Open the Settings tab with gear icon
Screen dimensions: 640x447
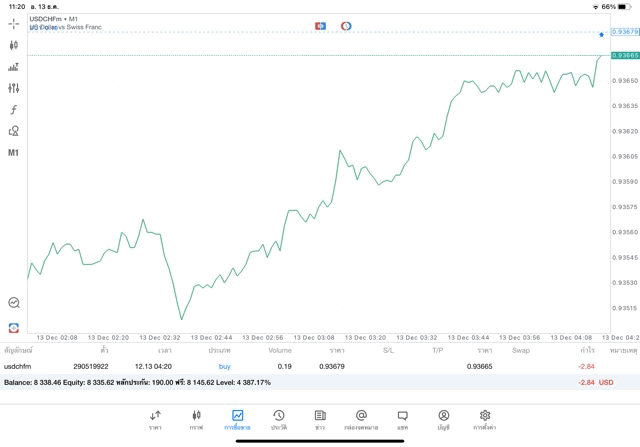click(x=484, y=420)
